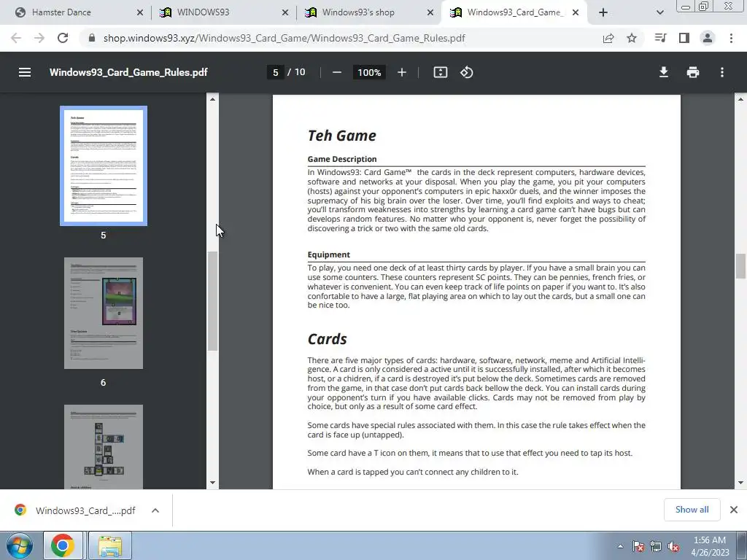This screenshot has height=560, width=747.
Task: Open Windows Explorer from taskbar
Action: pos(110,545)
